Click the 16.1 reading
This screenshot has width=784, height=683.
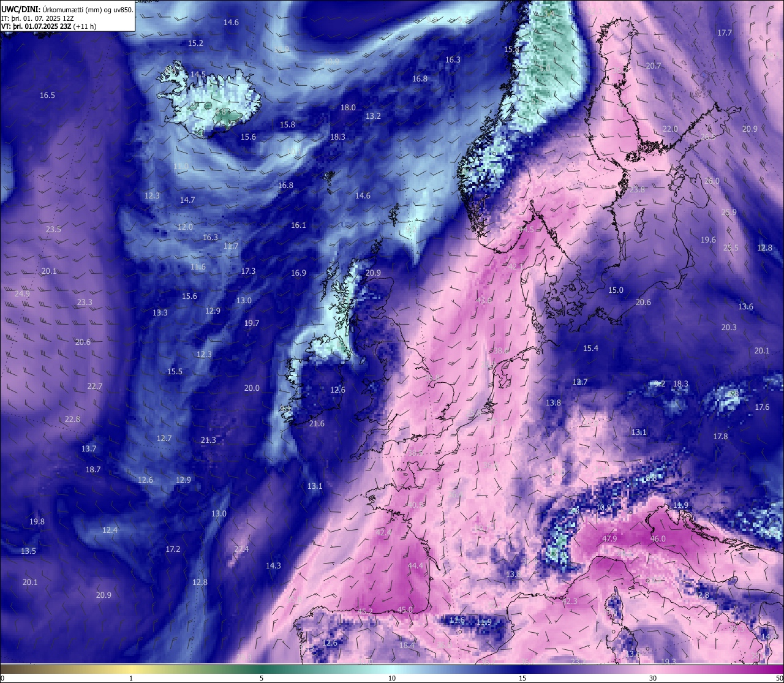[298, 225]
